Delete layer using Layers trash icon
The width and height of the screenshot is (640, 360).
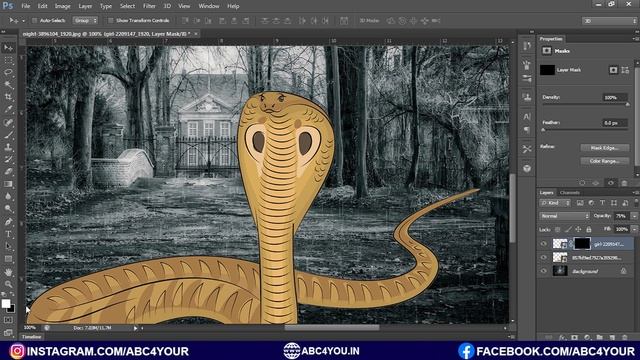(624, 338)
